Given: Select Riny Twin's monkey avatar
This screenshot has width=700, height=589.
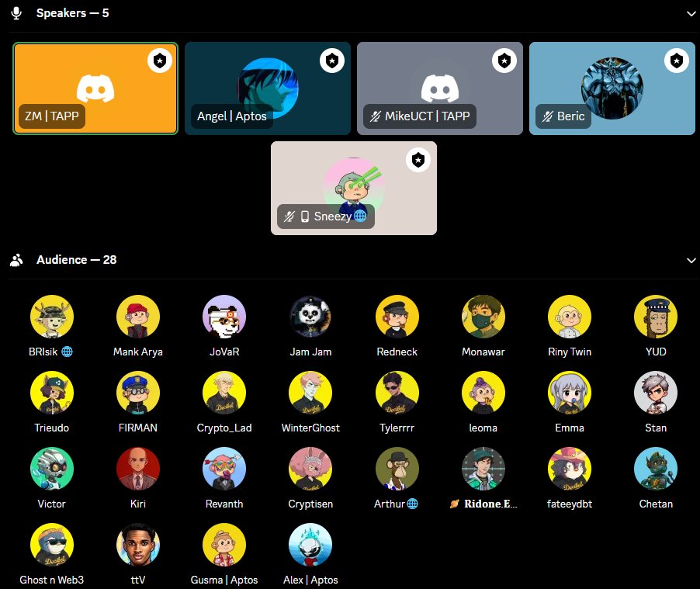Looking at the screenshot, I should coord(569,317).
